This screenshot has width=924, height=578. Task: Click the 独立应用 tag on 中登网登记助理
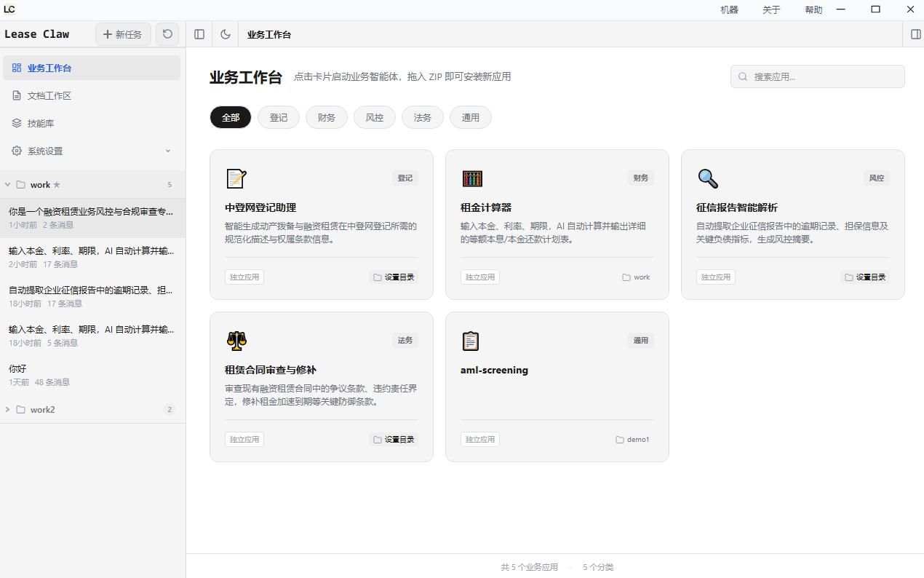click(244, 277)
